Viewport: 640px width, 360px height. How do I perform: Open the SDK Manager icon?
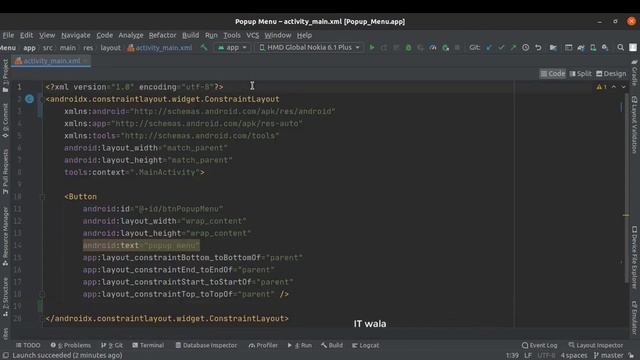(x=605, y=48)
